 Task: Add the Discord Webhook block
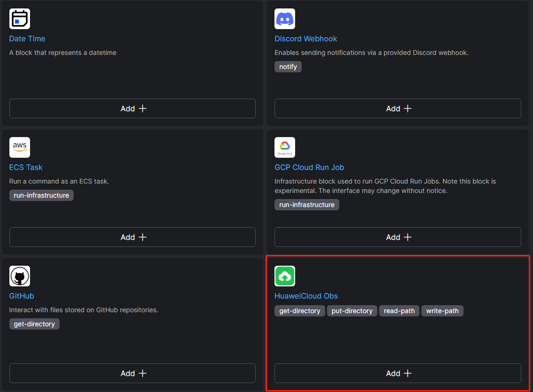click(x=397, y=108)
